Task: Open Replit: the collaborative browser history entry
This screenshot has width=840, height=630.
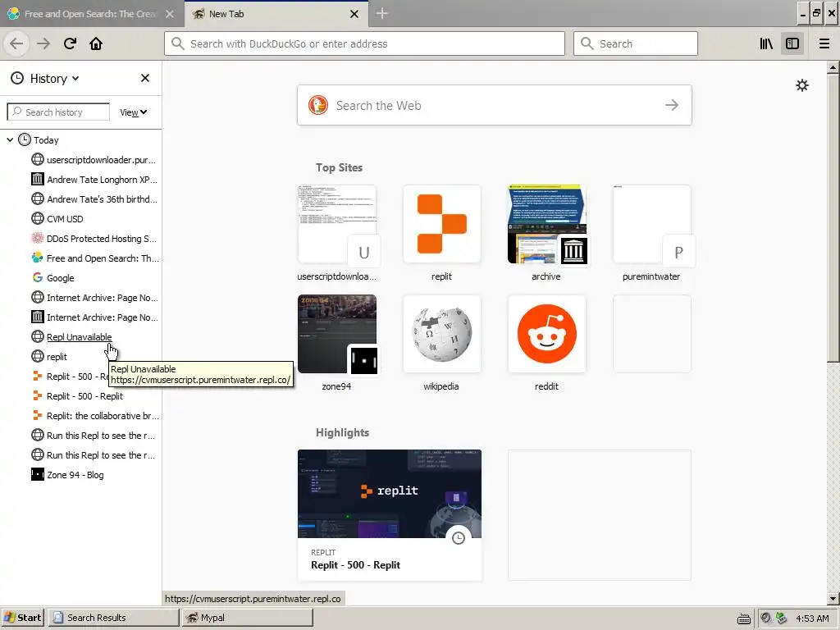Action: (94, 416)
